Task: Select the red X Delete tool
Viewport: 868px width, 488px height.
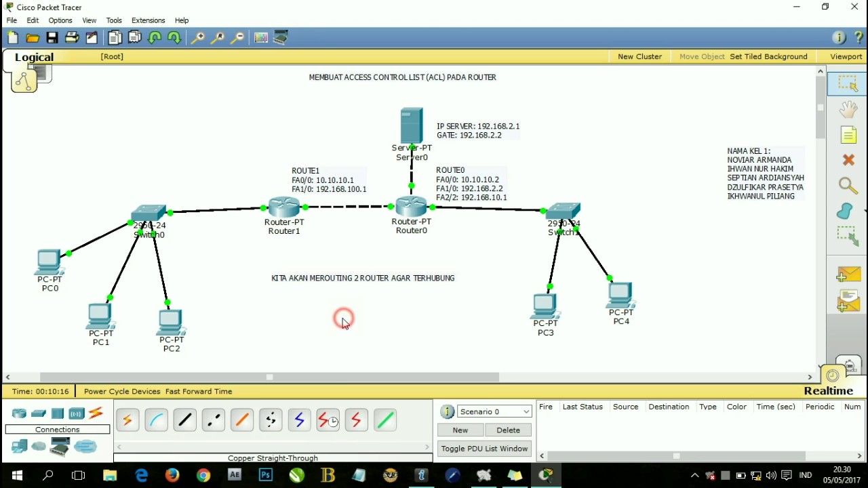Action: pos(848,160)
